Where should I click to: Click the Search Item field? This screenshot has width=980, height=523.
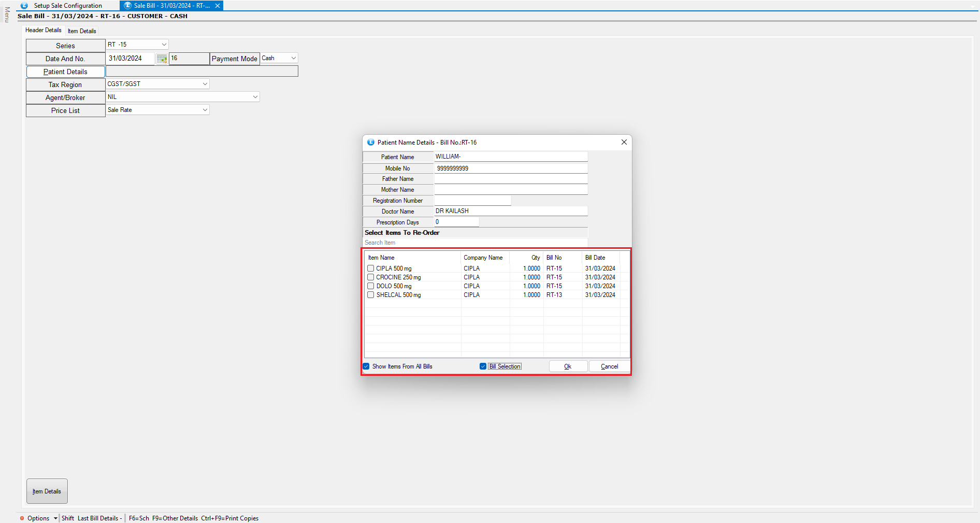[474, 243]
